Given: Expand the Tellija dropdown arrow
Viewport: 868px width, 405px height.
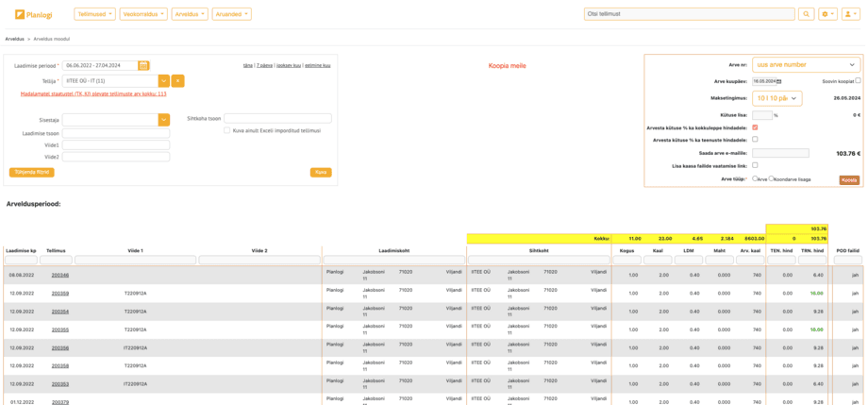Looking at the screenshot, I should (163, 81).
